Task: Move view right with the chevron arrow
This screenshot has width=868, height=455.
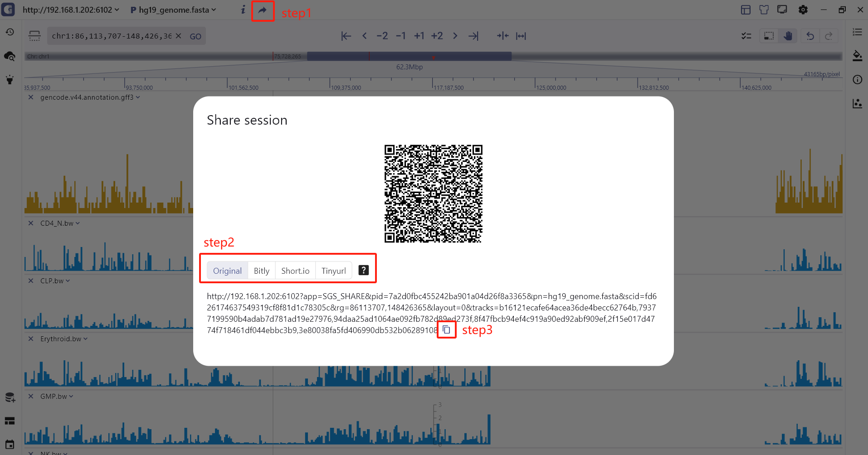Action: (x=455, y=36)
